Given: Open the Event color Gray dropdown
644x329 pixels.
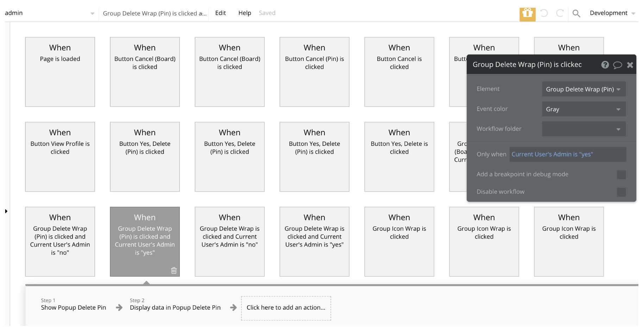Looking at the screenshot, I should pyautogui.click(x=583, y=109).
